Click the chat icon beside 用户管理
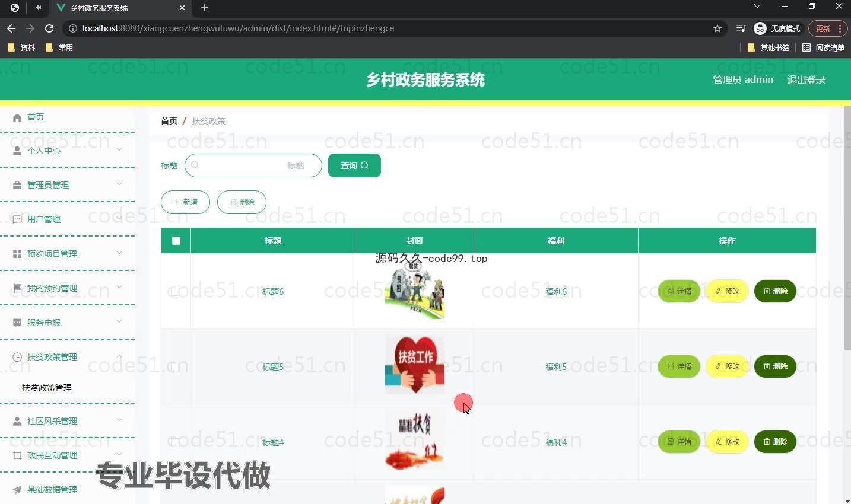 coord(17,219)
